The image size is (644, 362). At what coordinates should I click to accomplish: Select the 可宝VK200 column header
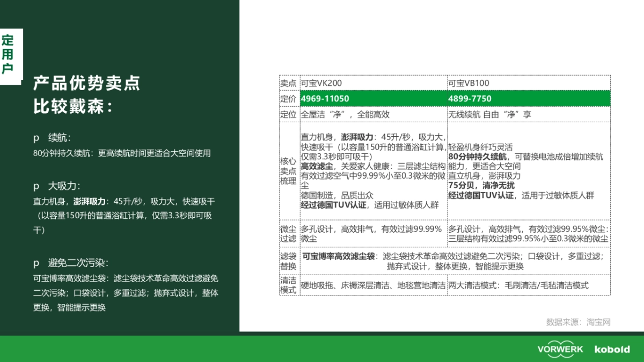[322, 83]
